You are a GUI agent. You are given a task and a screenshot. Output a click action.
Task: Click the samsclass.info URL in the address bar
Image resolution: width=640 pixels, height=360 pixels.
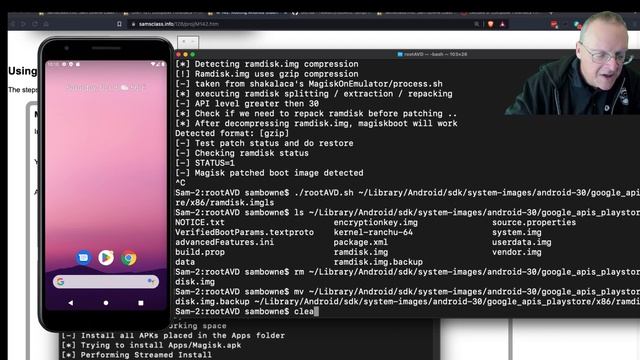(x=178, y=24)
